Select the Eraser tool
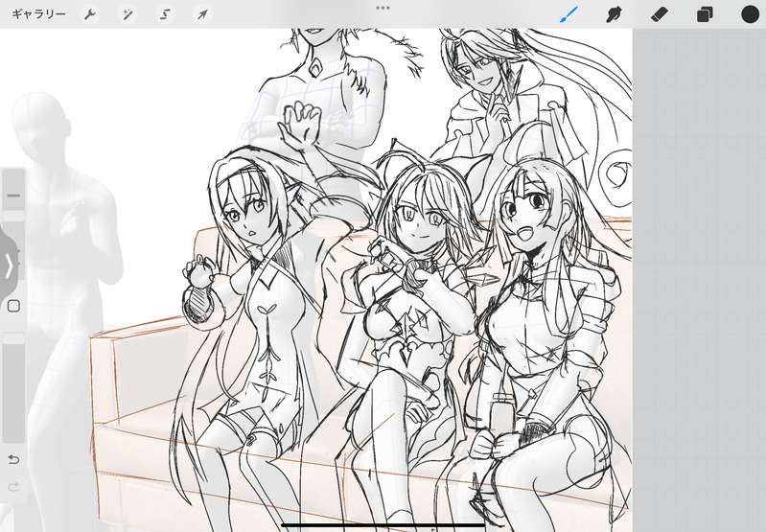Viewport: 766px width, 532px height. (x=660, y=14)
